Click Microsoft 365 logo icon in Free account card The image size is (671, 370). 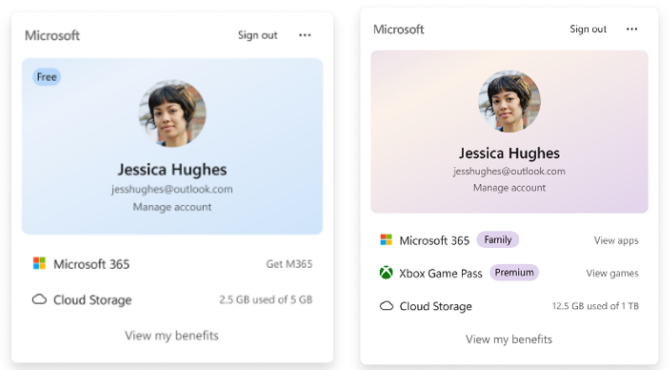click(x=39, y=263)
